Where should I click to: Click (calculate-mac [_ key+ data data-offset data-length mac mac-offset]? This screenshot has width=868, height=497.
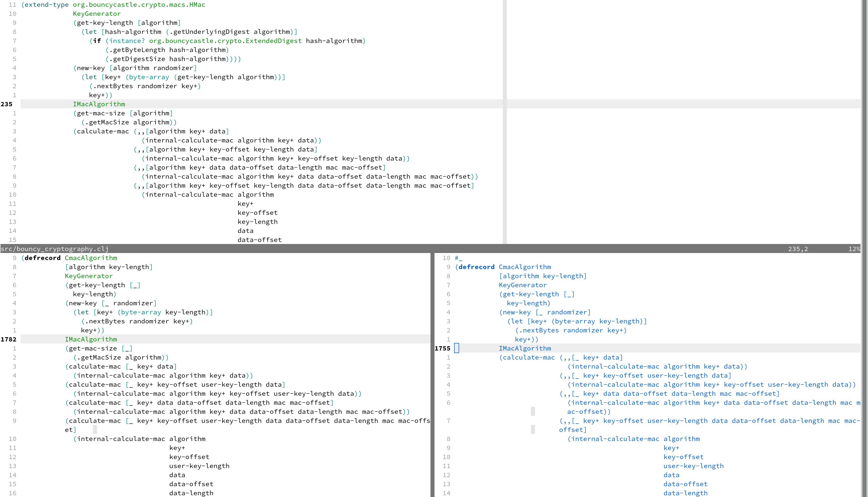tap(199, 403)
